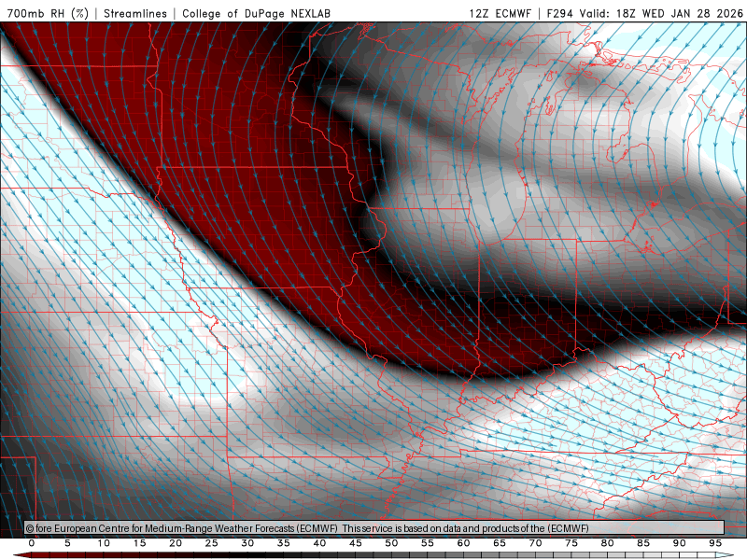Click the 'F294' forecast hour text
The width and height of the screenshot is (747, 560).
click(x=559, y=13)
